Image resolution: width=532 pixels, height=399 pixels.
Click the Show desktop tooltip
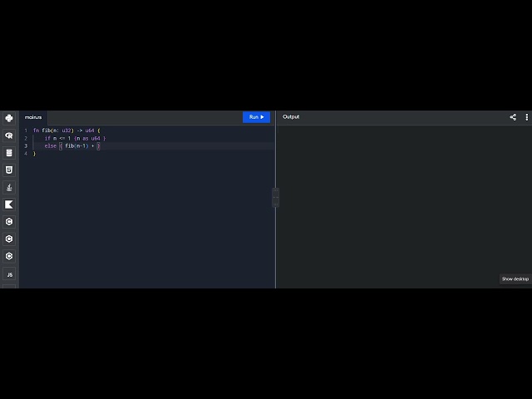[515, 279]
